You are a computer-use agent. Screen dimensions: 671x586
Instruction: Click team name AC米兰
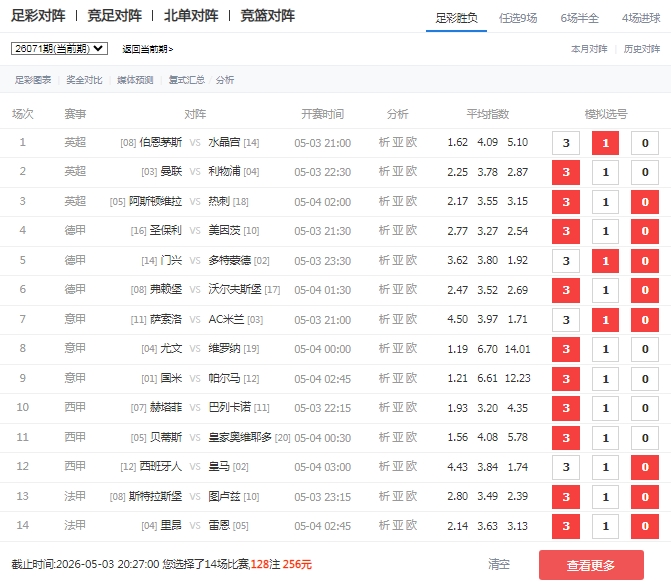point(226,319)
